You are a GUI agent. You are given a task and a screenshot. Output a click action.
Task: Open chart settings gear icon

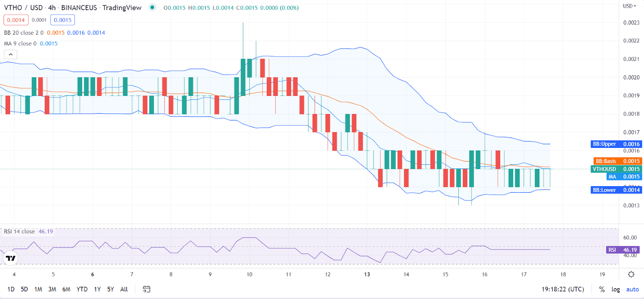(x=631, y=274)
